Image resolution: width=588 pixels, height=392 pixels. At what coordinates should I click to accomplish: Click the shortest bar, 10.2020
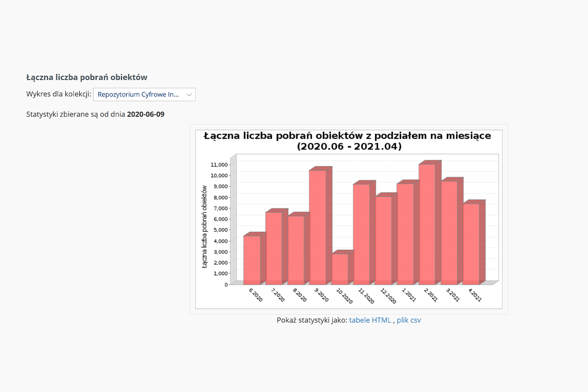tap(340, 269)
